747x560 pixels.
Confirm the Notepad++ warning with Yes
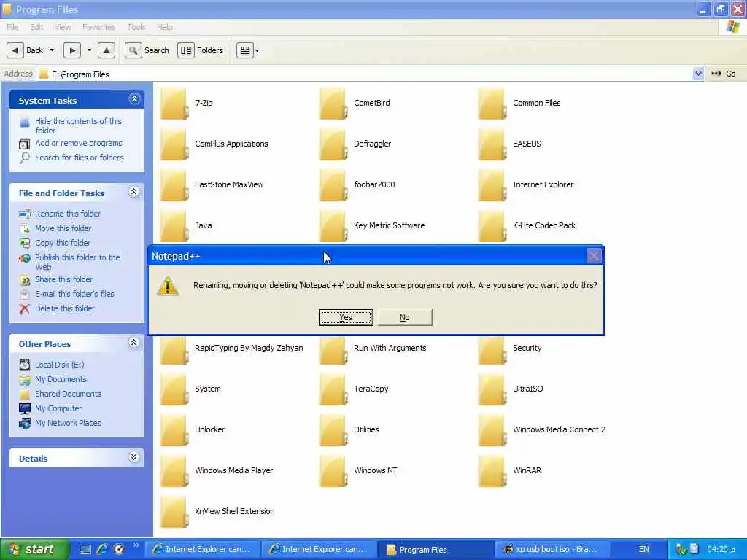click(x=345, y=317)
